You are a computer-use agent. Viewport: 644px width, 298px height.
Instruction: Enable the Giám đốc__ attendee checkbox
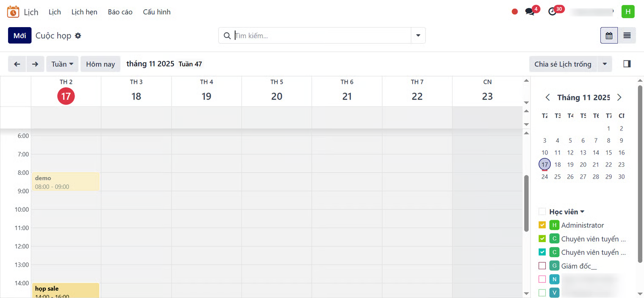(x=542, y=266)
